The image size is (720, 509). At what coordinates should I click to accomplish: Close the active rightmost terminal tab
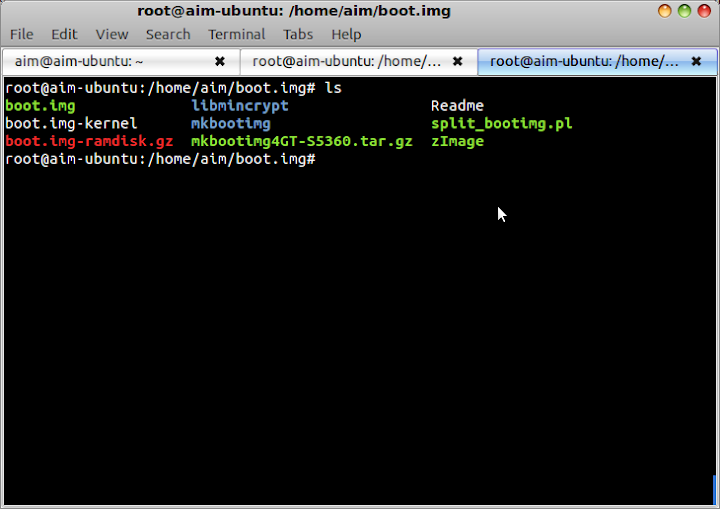[696, 61]
